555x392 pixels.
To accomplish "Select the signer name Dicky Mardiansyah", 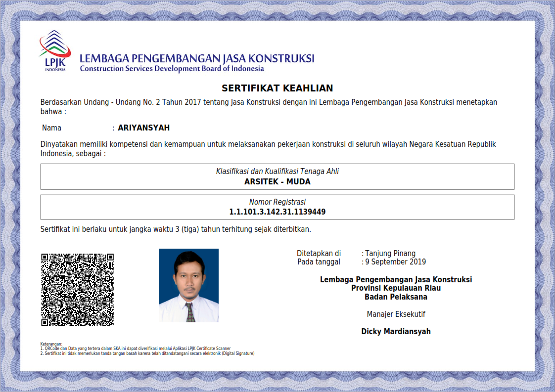I will point(396,332).
